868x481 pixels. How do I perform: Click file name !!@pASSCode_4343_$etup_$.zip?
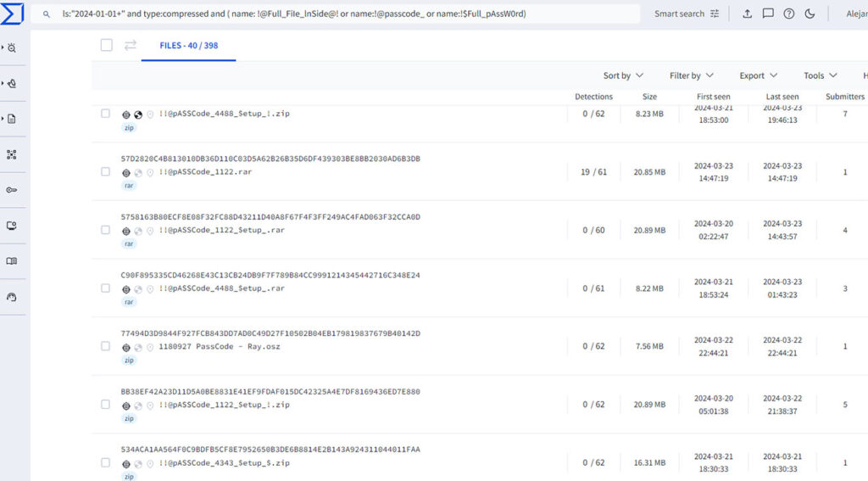(224, 462)
